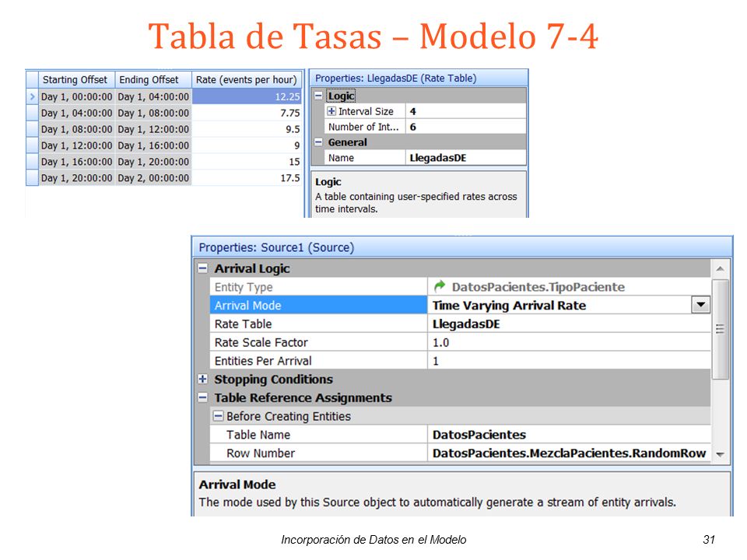Click Properties: LlegadasDE (Rate Table) title bar
The width and height of the screenshot is (747, 560).
pyautogui.click(x=419, y=78)
